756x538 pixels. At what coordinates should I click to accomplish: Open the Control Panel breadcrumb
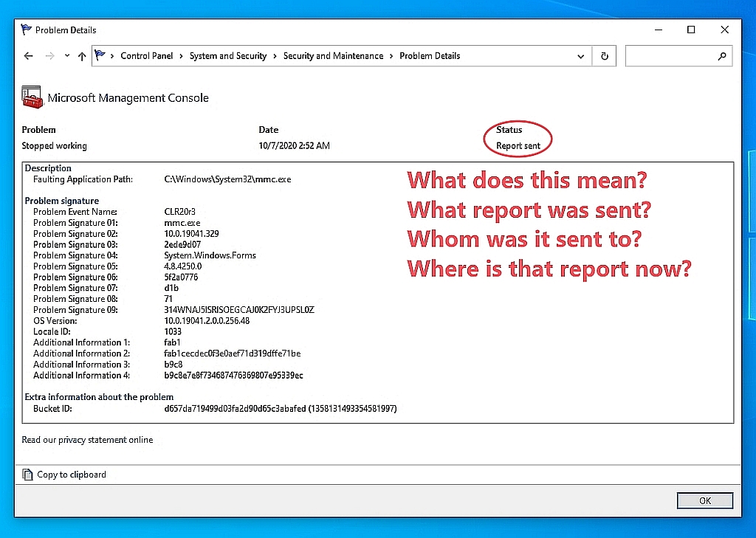pos(147,56)
